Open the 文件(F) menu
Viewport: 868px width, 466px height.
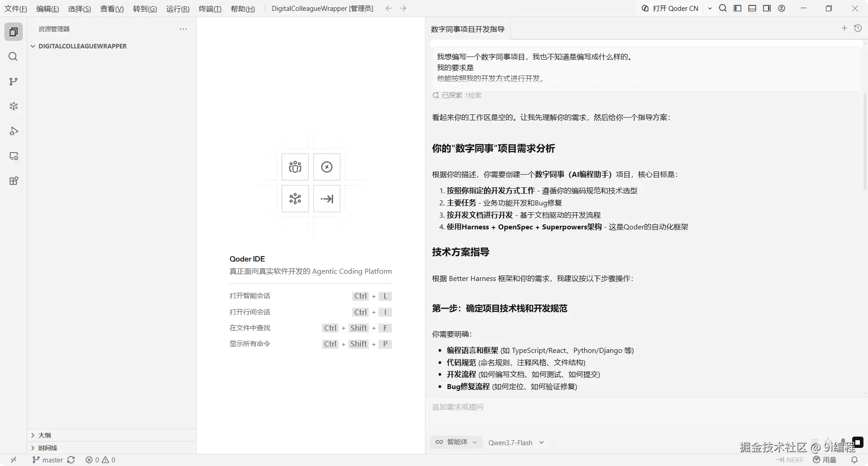click(x=16, y=9)
